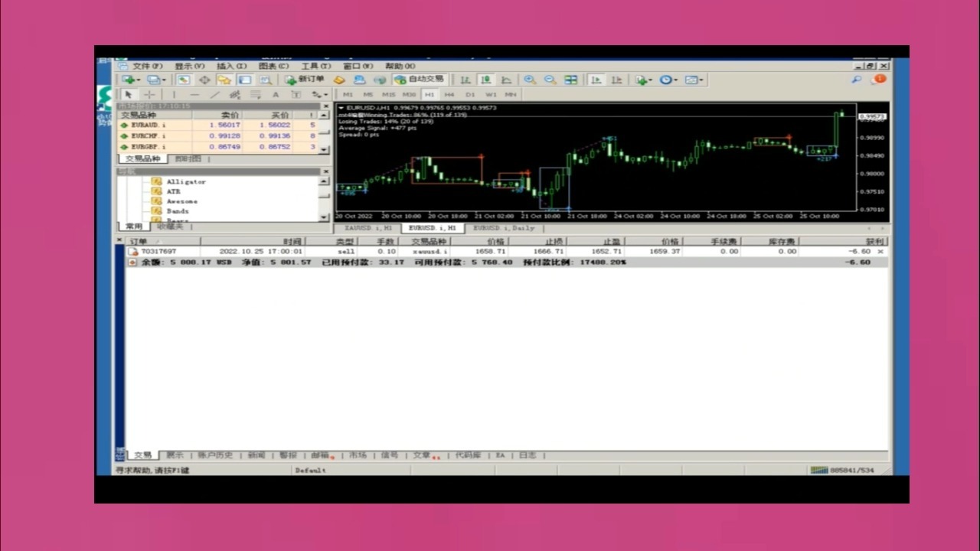The width and height of the screenshot is (980, 551).
Task: Open the orange notification bubble
Action: point(880,79)
